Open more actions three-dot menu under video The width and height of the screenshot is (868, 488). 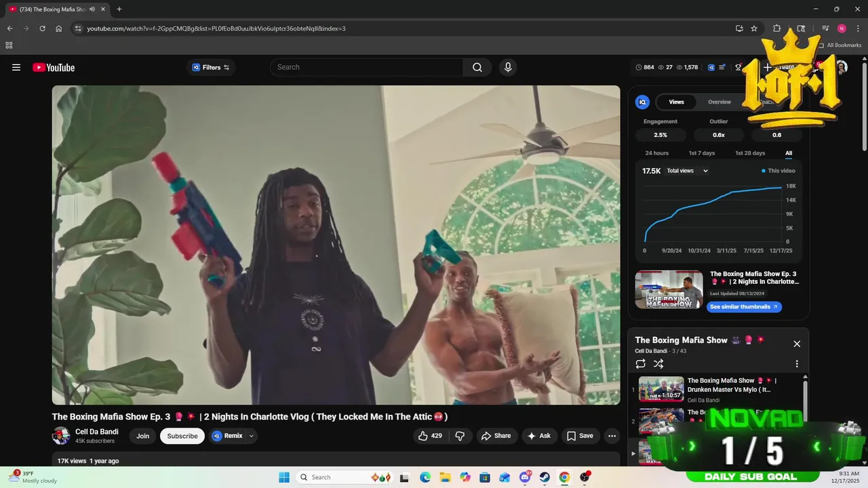[612, 436]
